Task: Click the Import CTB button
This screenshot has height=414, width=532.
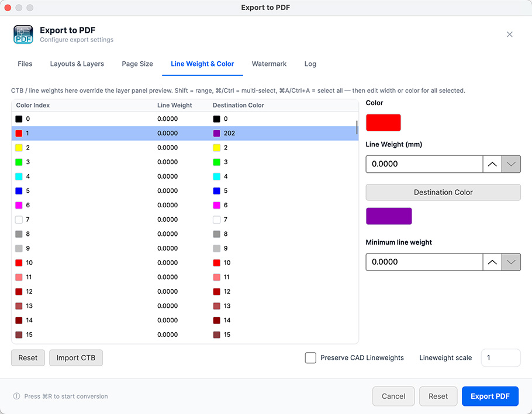Action: point(76,358)
